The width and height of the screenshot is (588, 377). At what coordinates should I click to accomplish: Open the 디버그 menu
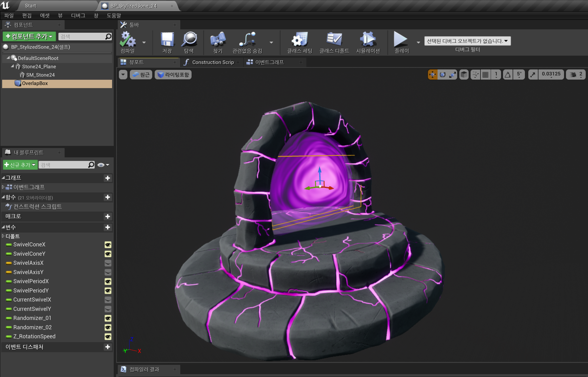(x=78, y=16)
